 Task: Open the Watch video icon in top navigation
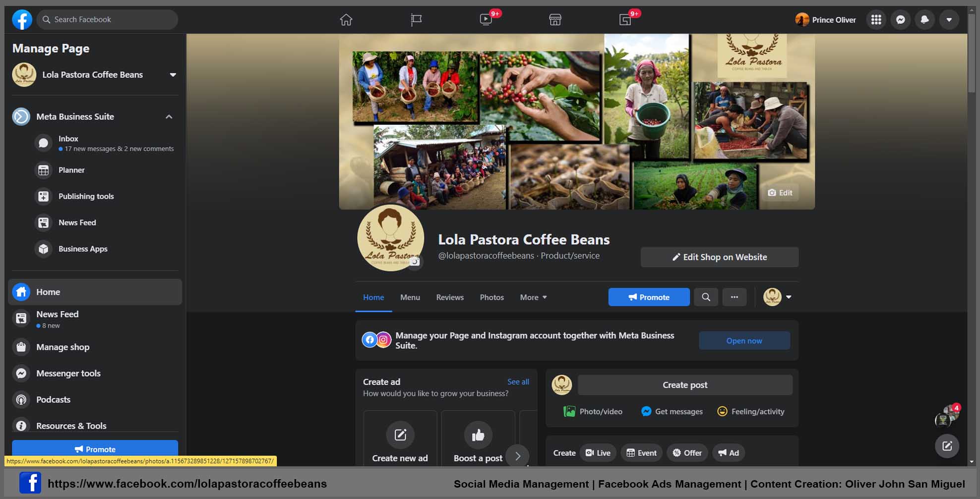486,20
